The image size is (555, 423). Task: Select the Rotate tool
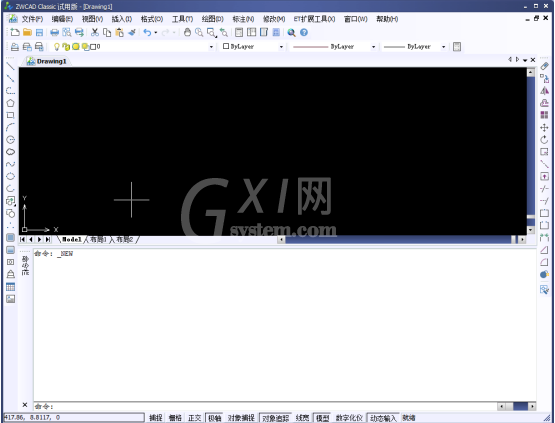[544, 140]
